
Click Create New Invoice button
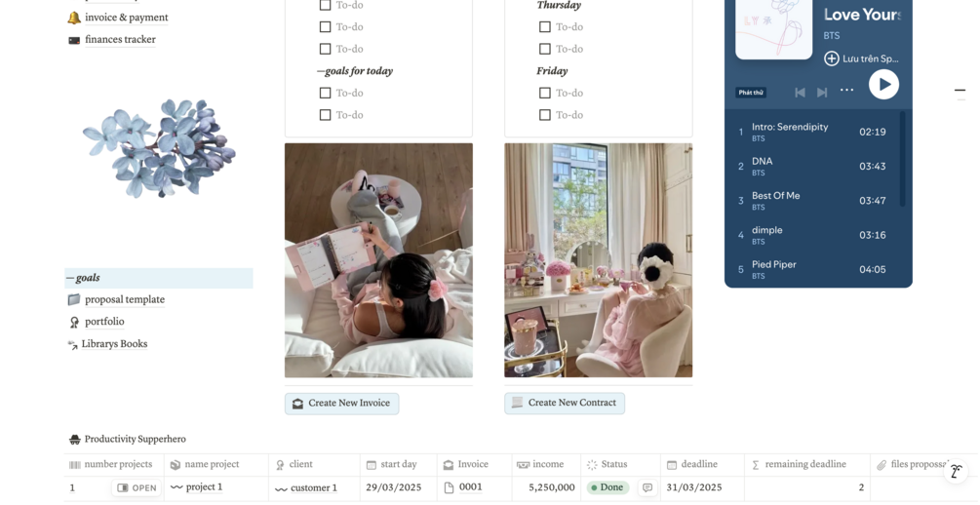point(342,404)
